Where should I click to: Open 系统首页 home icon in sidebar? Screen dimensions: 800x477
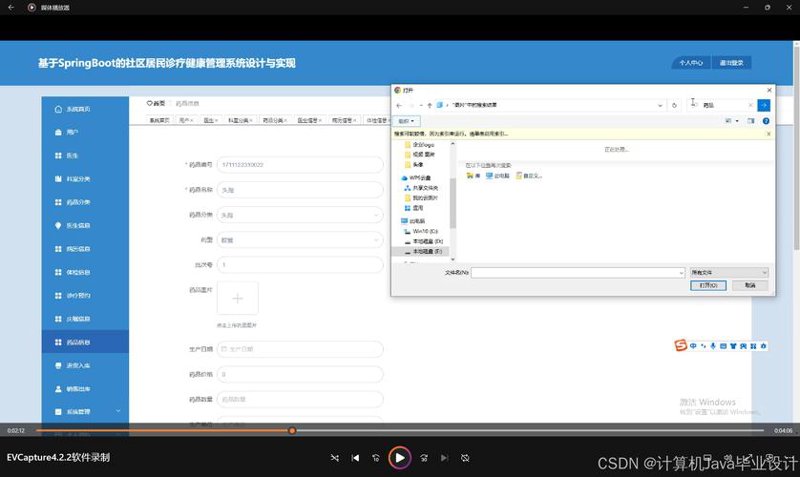click(x=58, y=109)
